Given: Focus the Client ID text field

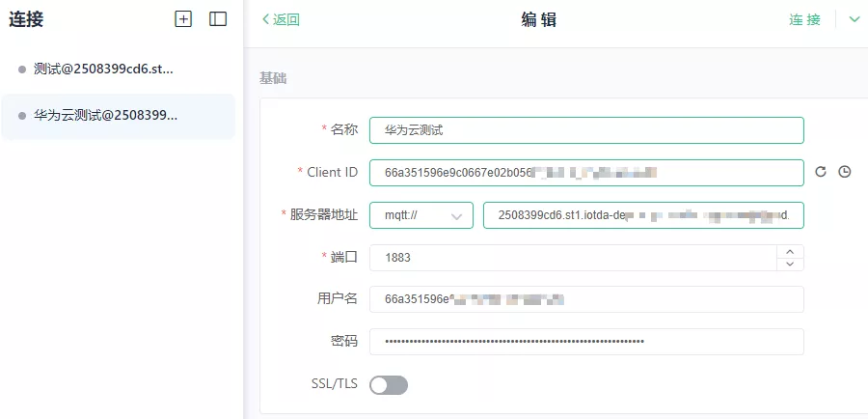Looking at the screenshot, I should (585, 172).
